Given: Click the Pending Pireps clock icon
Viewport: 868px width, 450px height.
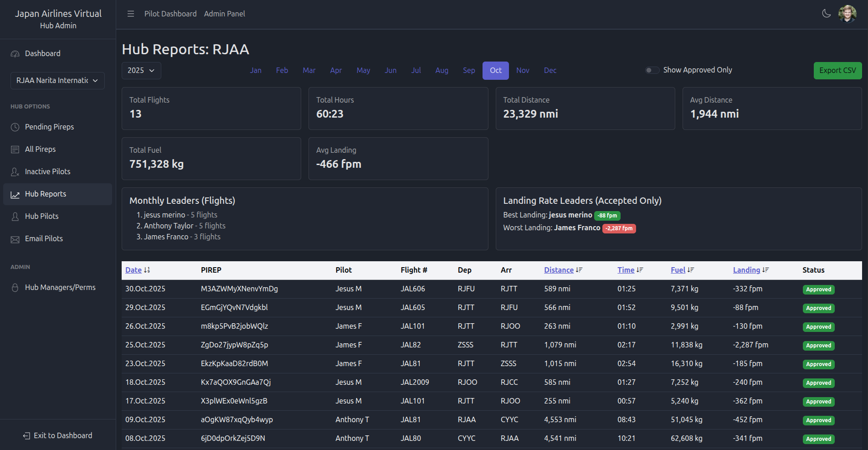Looking at the screenshot, I should (x=15, y=127).
